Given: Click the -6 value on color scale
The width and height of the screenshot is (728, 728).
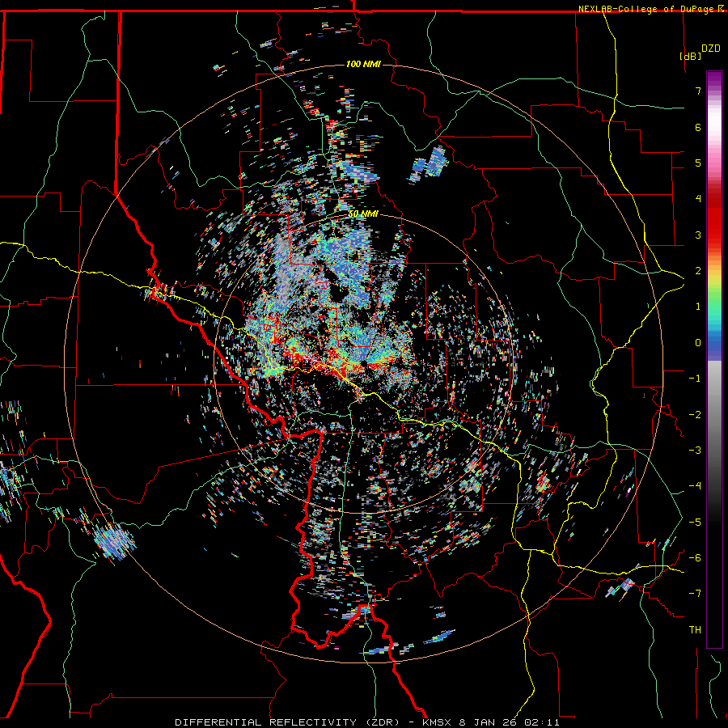Looking at the screenshot, I should [x=695, y=557].
